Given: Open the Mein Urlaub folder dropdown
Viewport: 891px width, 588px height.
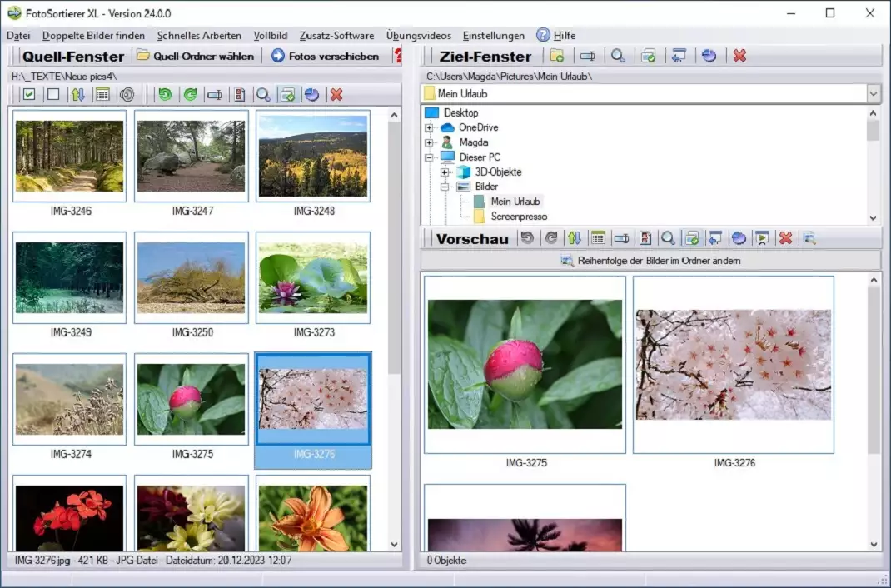Looking at the screenshot, I should point(873,94).
